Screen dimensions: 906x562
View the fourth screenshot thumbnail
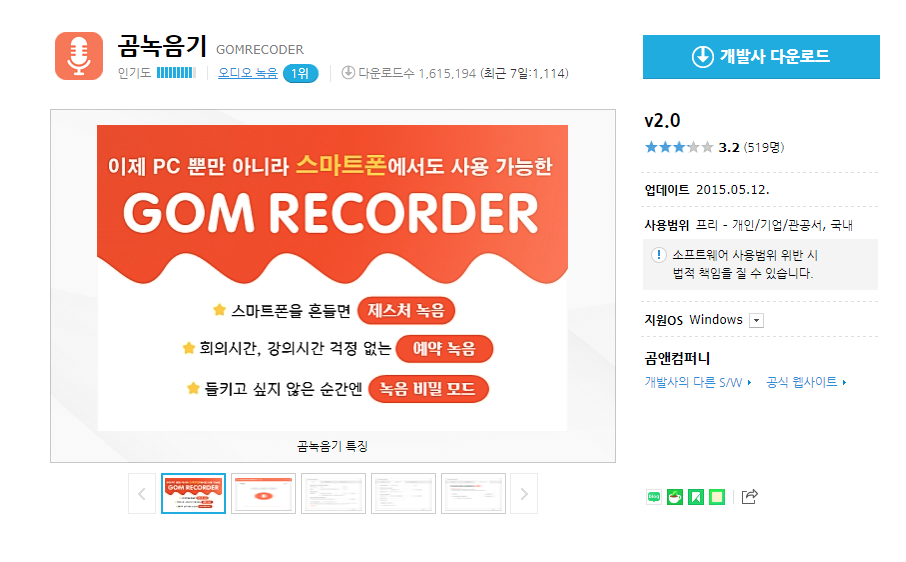(x=403, y=494)
